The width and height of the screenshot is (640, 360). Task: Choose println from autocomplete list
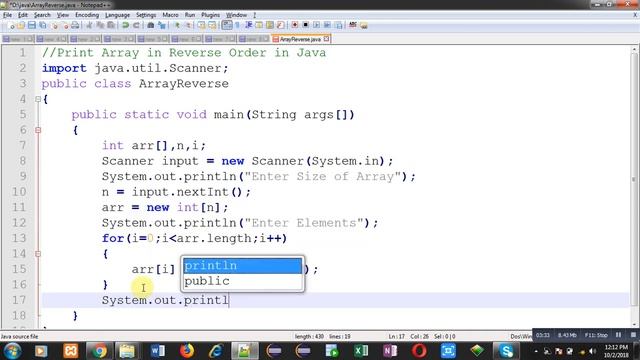(x=242, y=266)
